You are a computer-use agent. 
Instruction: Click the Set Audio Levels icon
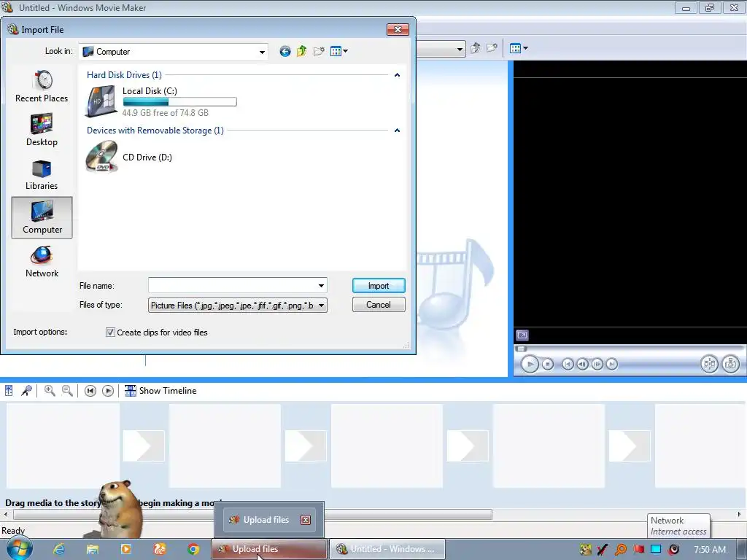point(9,391)
